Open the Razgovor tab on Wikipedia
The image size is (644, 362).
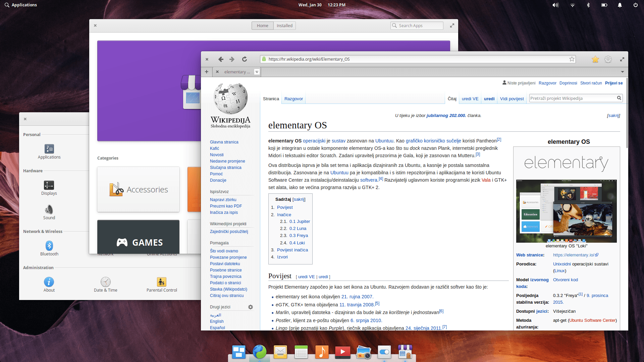(293, 99)
